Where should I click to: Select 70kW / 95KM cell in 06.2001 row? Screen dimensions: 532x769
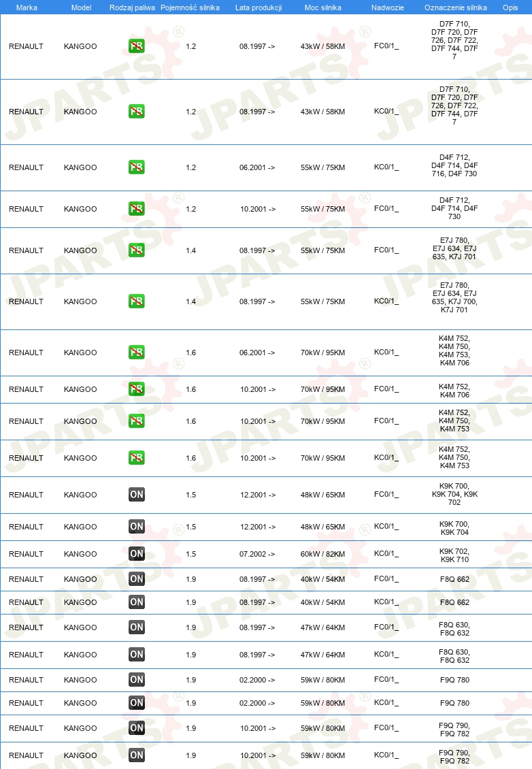click(322, 353)
